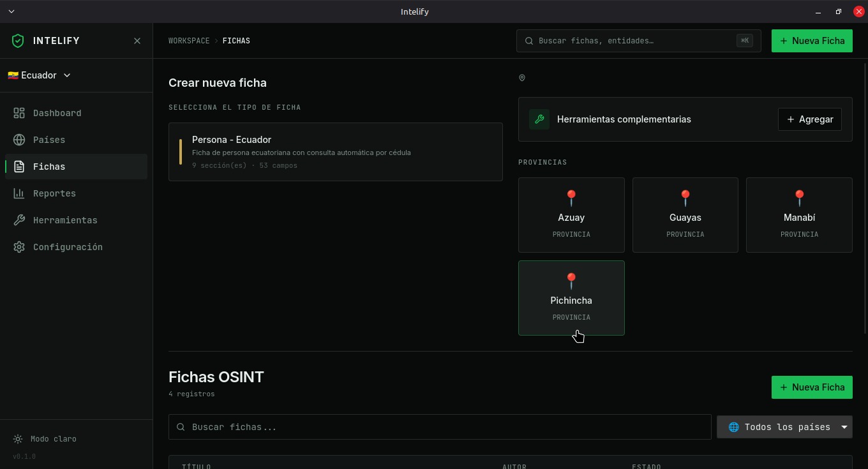
Task: Select the Azuay province card
Action: pyautogui.click(x=571, y=215)
